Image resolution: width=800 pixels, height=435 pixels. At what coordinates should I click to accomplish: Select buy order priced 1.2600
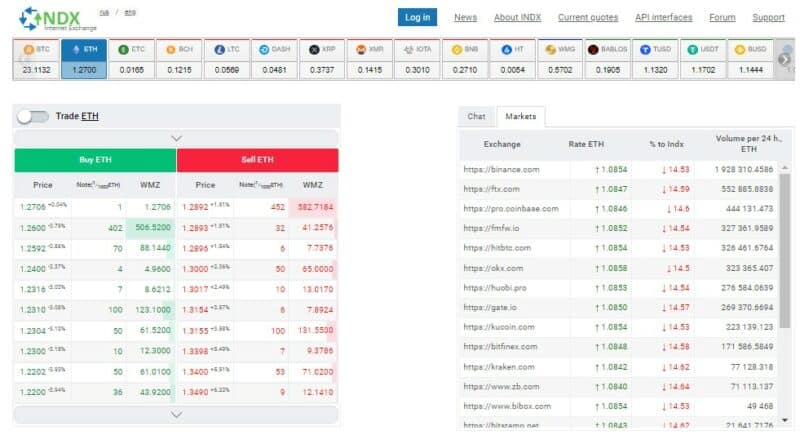tap(95, 228)
